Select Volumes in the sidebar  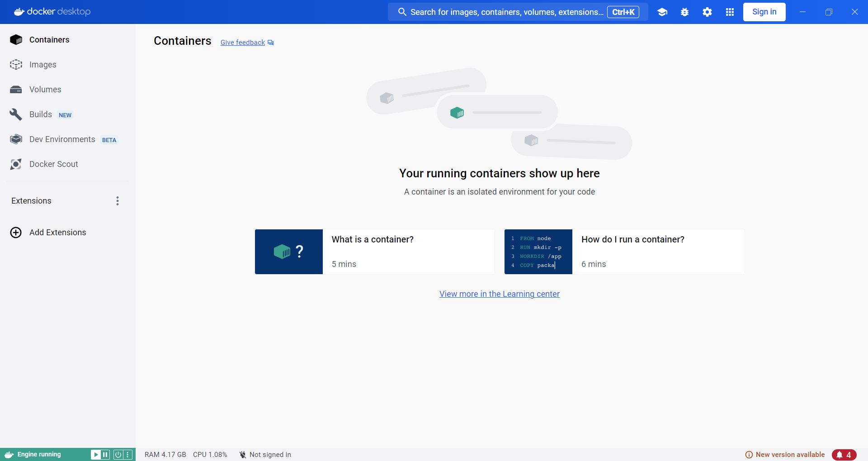click(45, 89)
